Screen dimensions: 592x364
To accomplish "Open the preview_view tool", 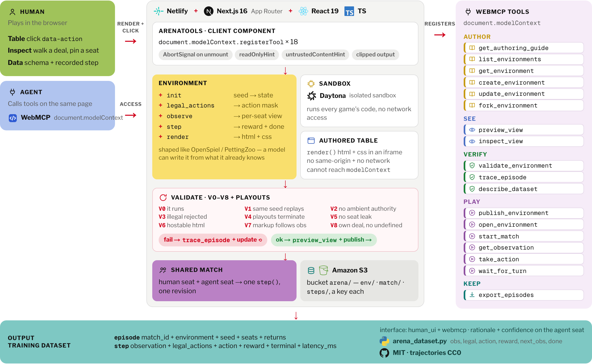I will 524,130.
